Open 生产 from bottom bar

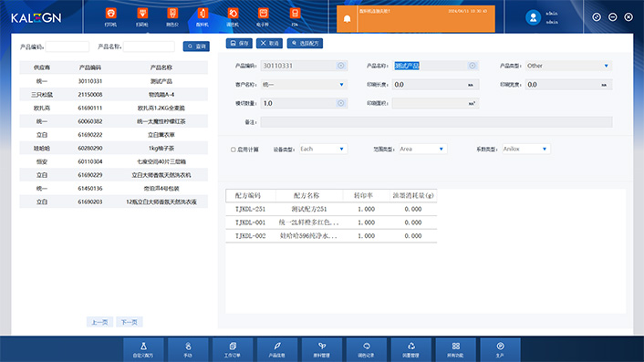pos(500,349)
